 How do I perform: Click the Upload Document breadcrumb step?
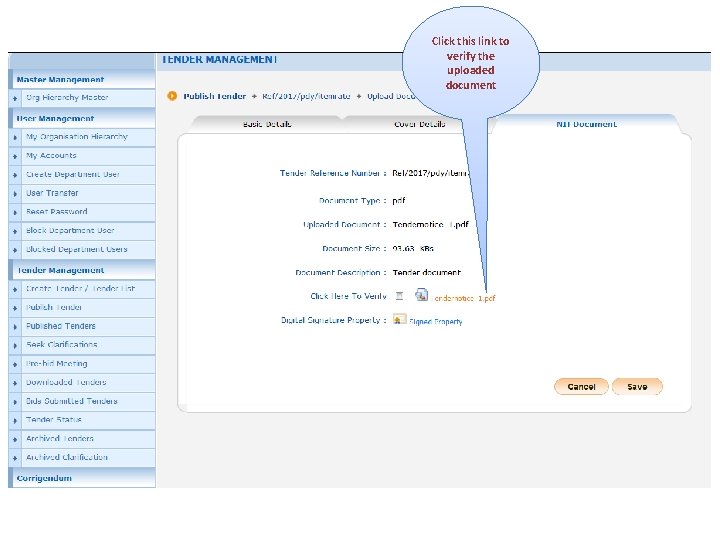(x=391, y=96)
